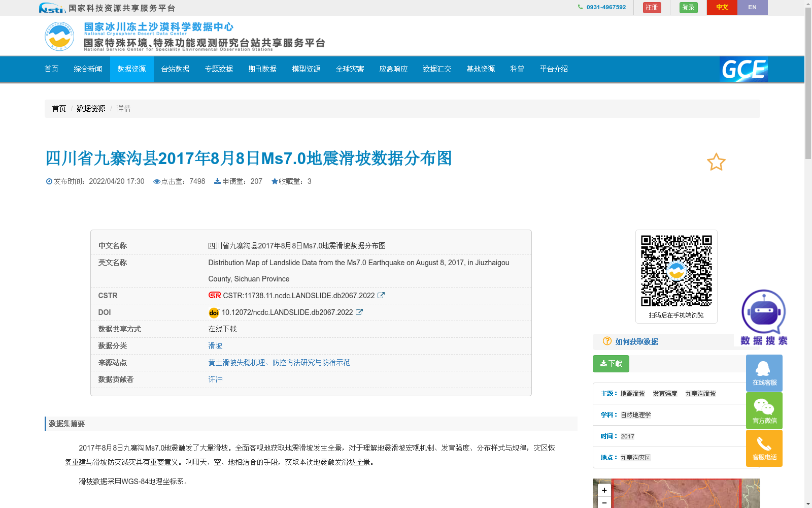Screen dimensions: 812x508
Task: Open source station link 黄土滑坡失稳机理
Action: [279, 363]
